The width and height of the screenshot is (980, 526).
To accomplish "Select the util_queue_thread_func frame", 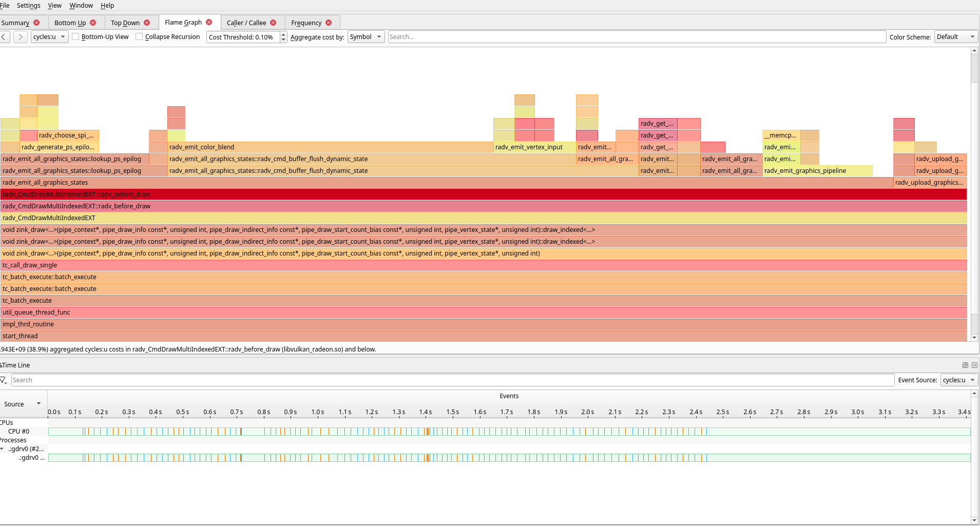I will (484, 313).
